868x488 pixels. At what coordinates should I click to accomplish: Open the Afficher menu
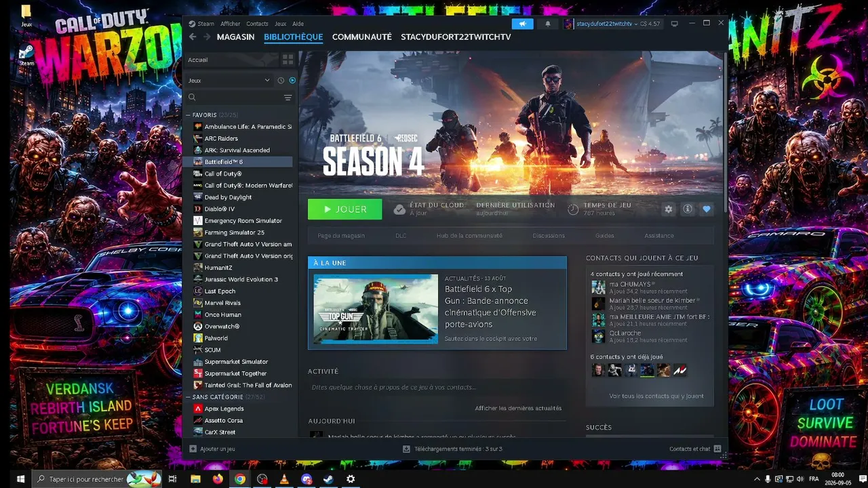[x=230, y=24]
